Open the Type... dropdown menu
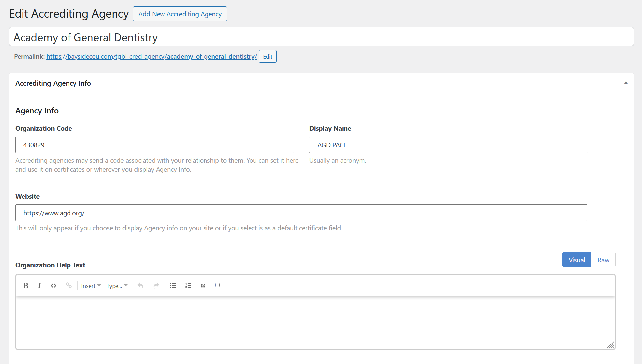The image size is (642, 364). click(x=116, y=286)
